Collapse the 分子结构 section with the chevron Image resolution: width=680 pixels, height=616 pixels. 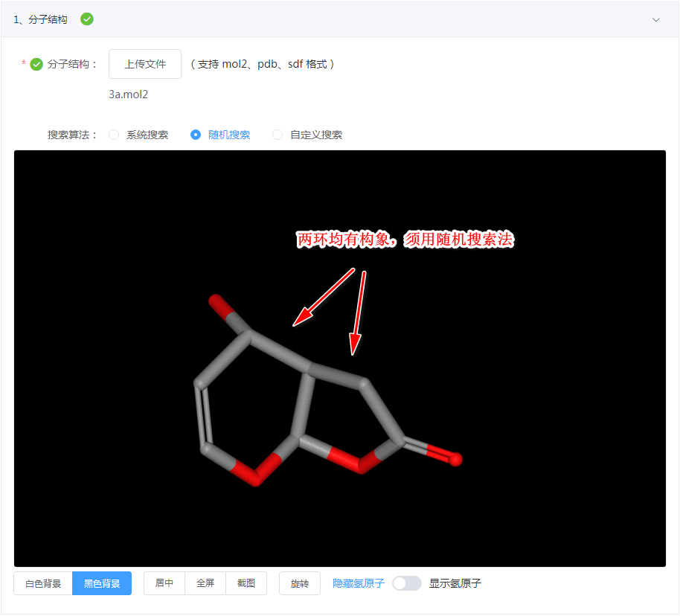pos(657,19)
